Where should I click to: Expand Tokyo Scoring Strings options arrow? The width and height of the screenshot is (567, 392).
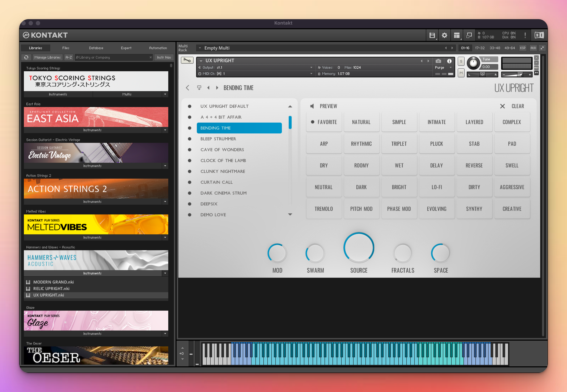click(x=165, y=94)
